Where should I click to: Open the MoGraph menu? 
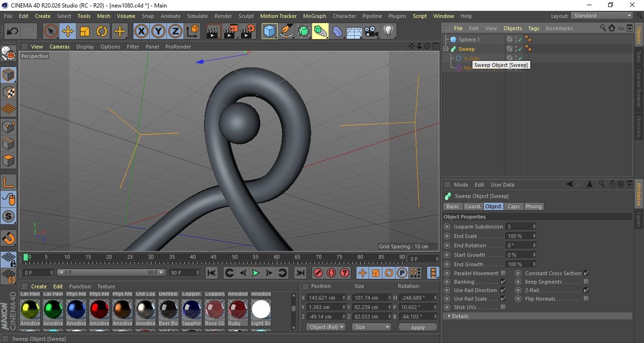click(x=314, y=16)
